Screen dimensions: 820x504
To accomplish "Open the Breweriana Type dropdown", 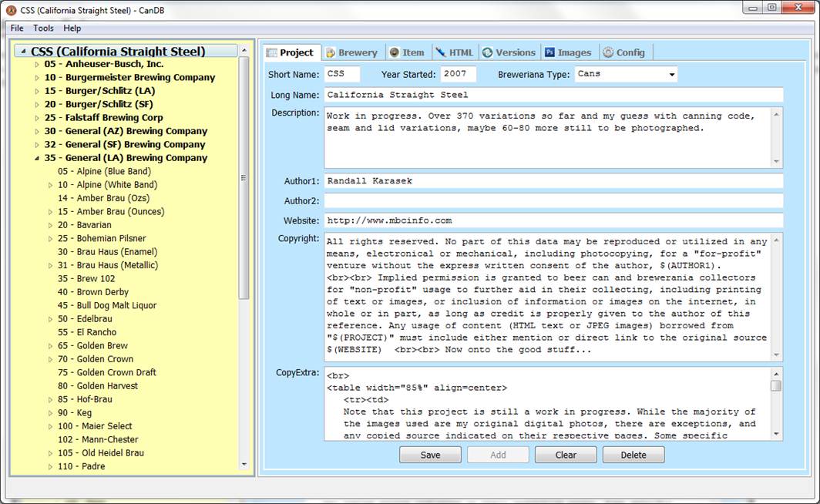I will pos(672,74).
